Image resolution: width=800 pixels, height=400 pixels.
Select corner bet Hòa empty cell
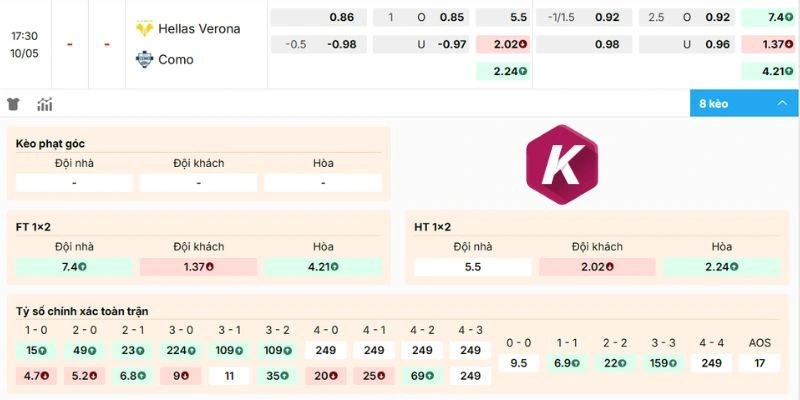pos(323,183)
